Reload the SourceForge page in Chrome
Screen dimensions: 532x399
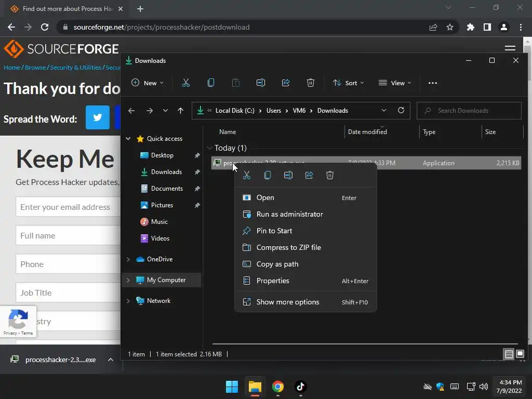45,27
